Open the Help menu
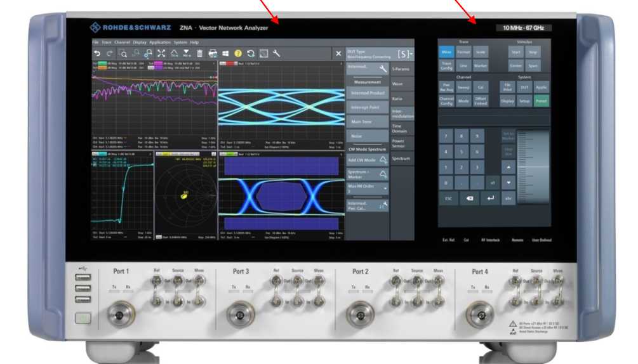 (194, 42)
